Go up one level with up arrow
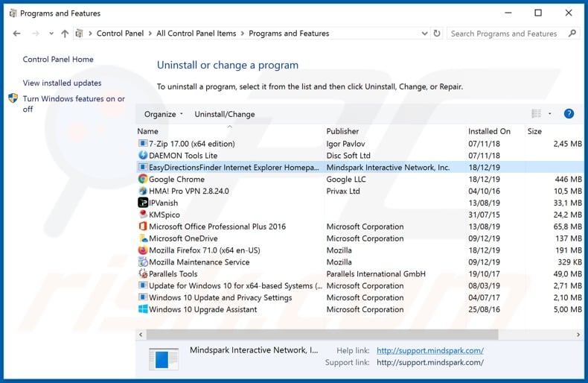Image resolution: width=588 pixels, height=383 pixels. click(x=65, y=34)
